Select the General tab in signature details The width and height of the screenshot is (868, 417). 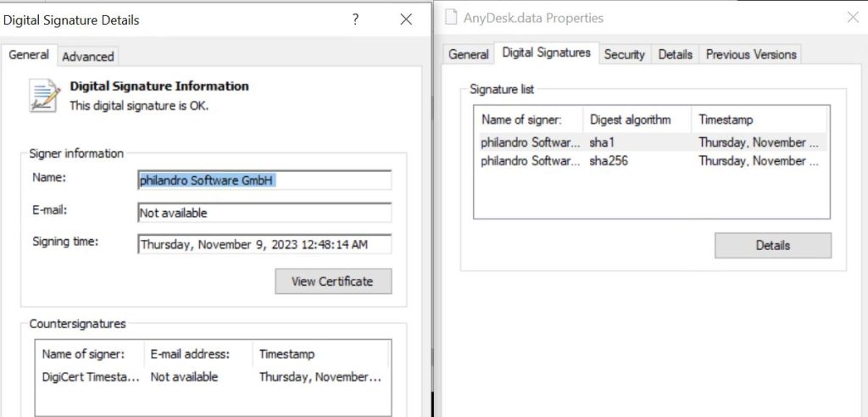(x=29, y=55)
